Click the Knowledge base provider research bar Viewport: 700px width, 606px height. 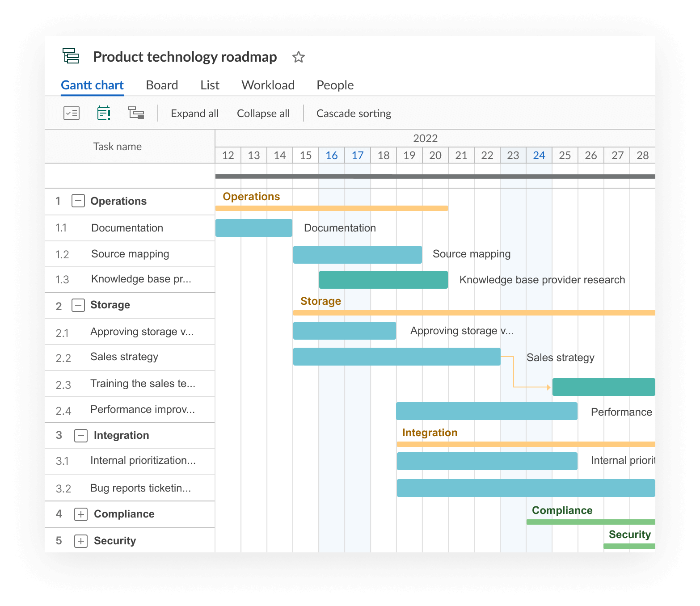[x=383, y=279]
